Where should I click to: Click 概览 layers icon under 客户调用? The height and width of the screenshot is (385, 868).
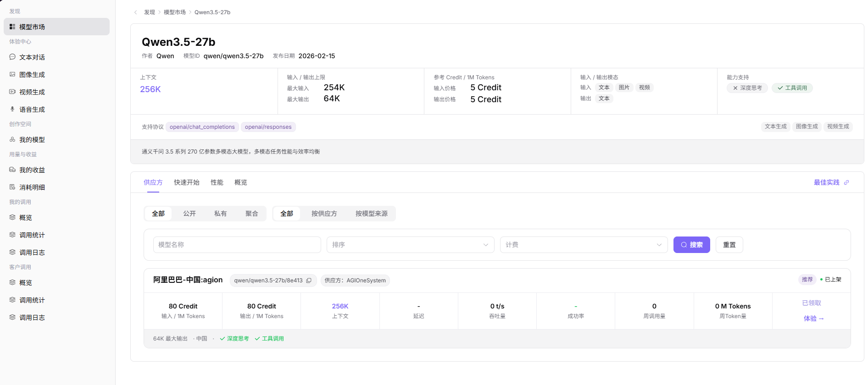click(12, 282)
